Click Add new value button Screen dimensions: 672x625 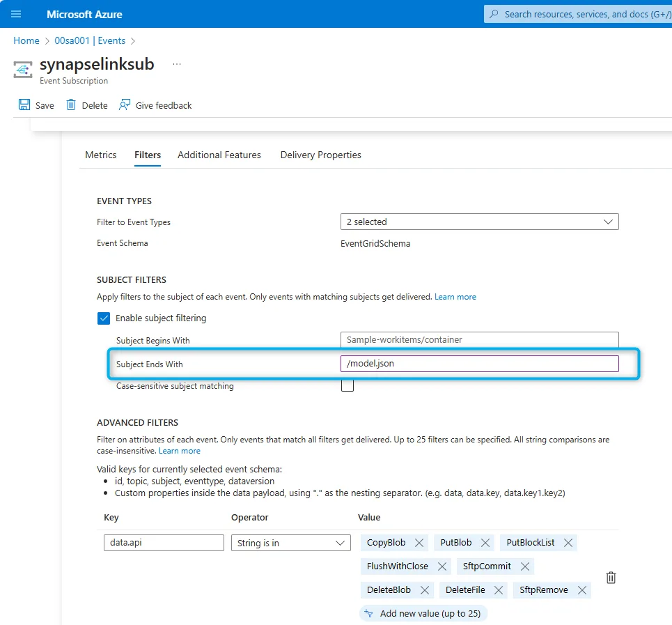[423, 614]
